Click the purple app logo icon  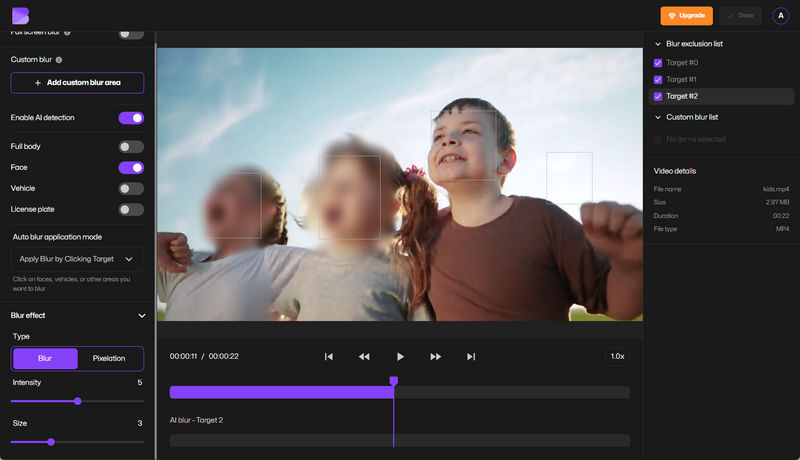[x=20, y=16]
